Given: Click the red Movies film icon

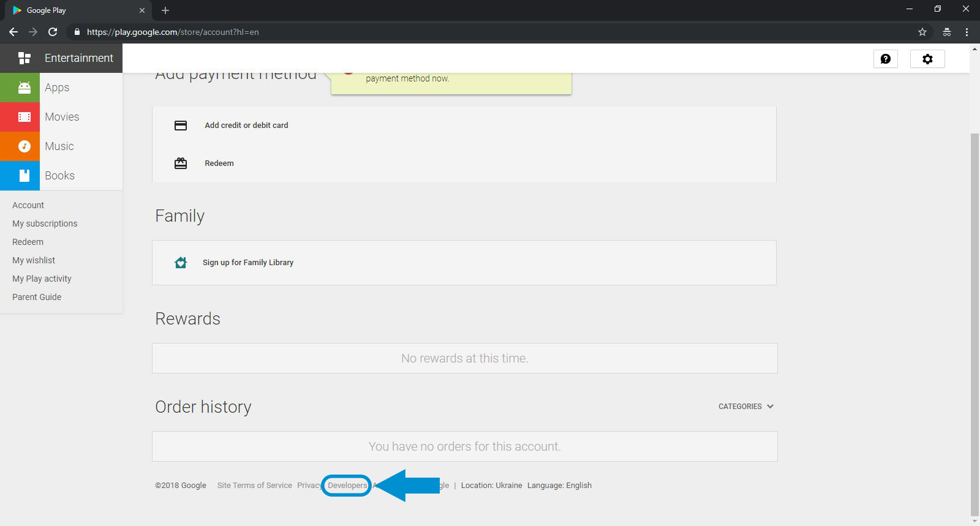Looking at the screenshot, I should pyautogui.click(x=24, y=117).
